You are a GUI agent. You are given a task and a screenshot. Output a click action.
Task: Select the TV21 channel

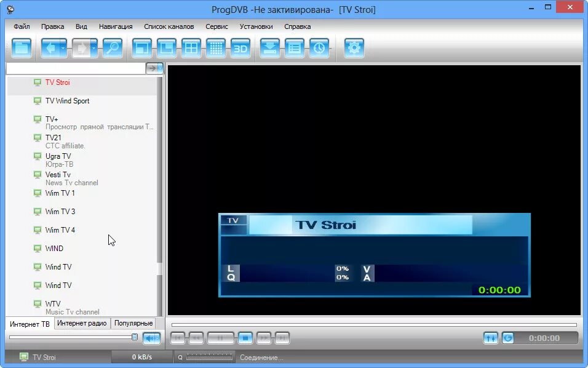(x=82, y=141)
